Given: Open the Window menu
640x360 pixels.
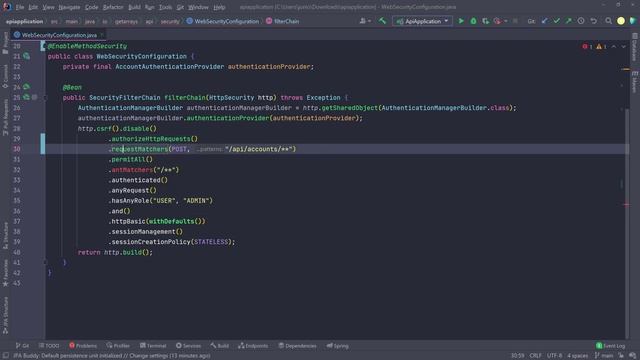Looking at the screenshot, I should pyautogui.click(x=198, y=7).
